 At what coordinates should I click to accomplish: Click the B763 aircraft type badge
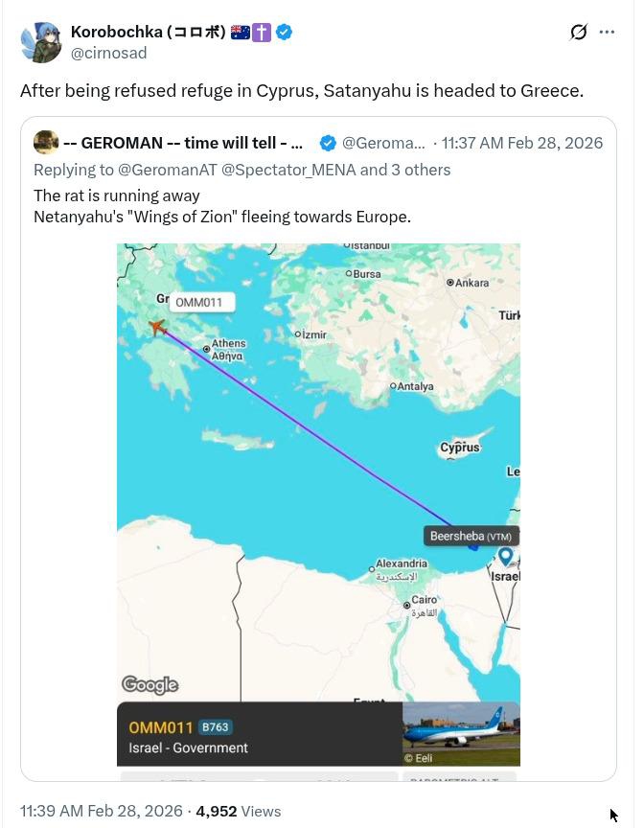click(x=216, y=727)
